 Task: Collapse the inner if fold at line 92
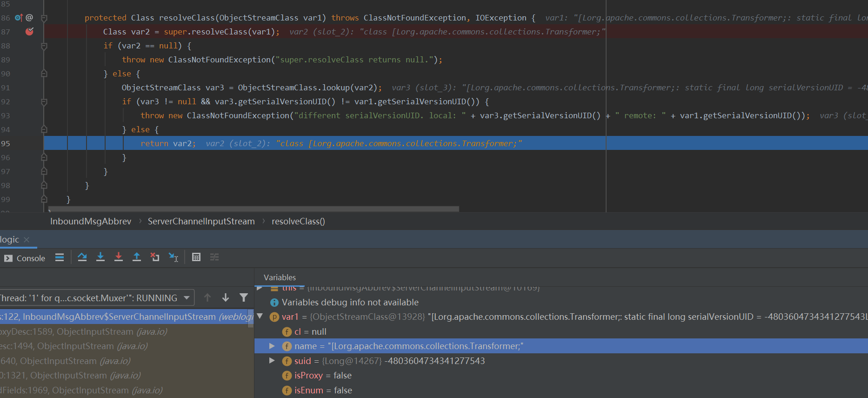pos(44,102)
